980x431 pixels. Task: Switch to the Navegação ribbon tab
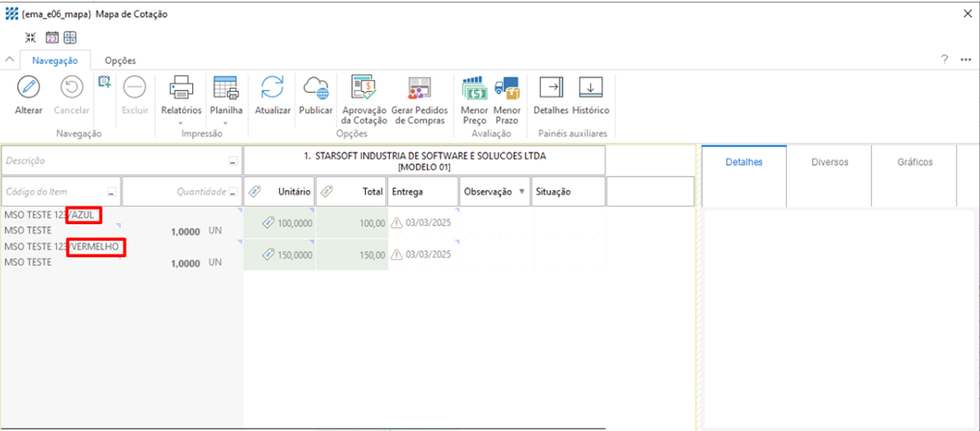click(55, 61)
